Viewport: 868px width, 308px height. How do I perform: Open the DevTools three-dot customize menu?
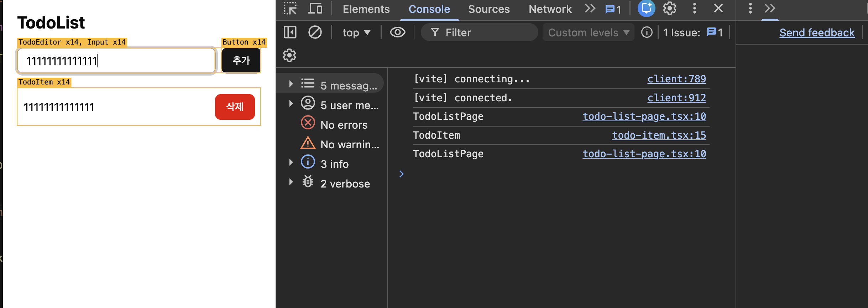point(694,9)
